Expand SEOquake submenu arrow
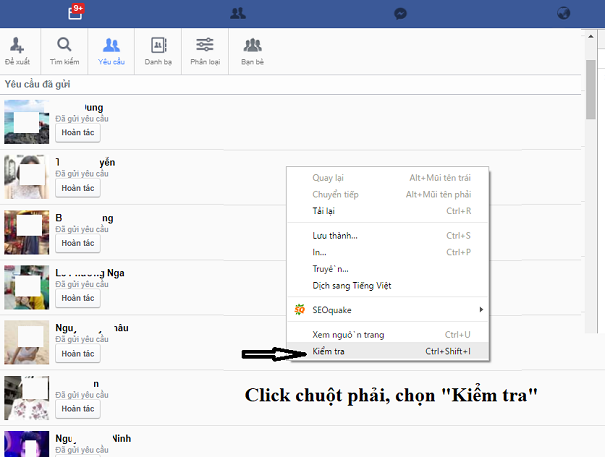Screen dimensions: 605x457 [481, 310]
